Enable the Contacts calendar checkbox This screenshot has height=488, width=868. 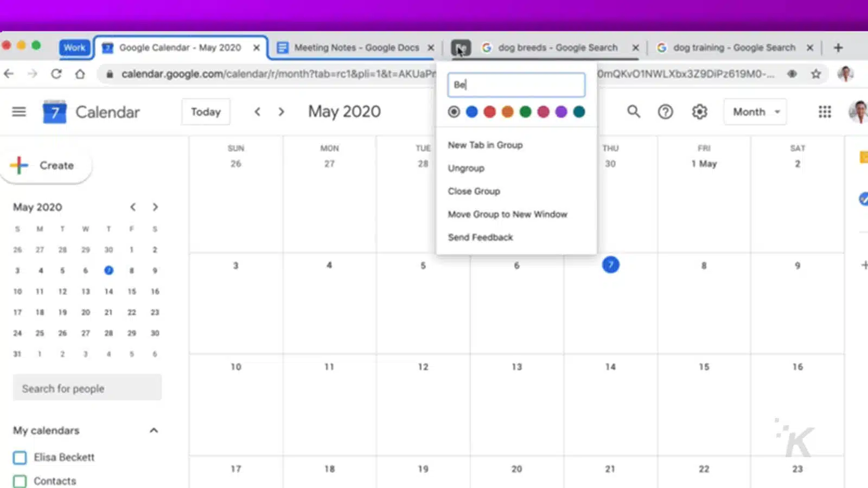click(x=20, y=480)
